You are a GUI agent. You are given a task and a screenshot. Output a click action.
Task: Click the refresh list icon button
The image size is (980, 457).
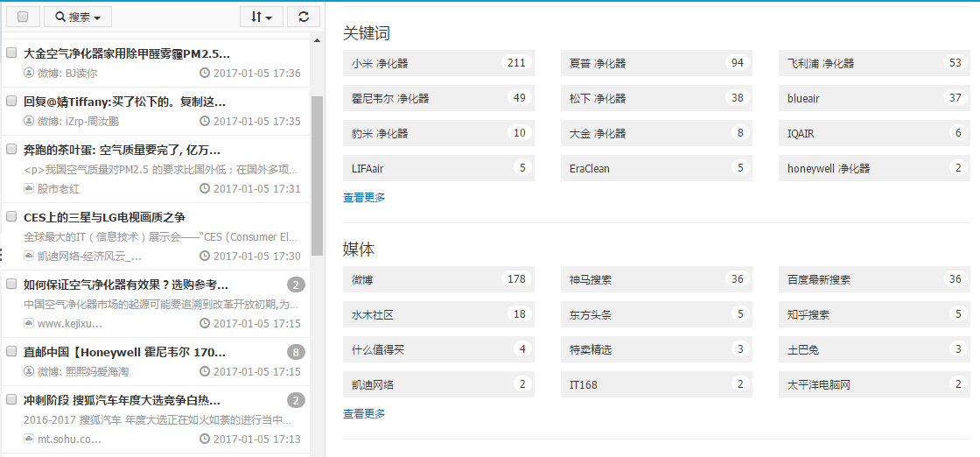click(x=303, y=17)
